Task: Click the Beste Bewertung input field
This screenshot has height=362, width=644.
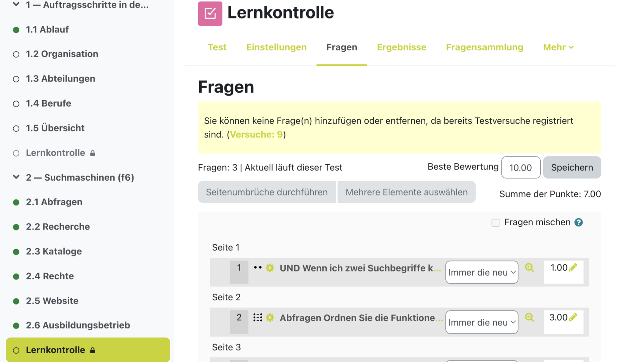Action: (521, 167)
